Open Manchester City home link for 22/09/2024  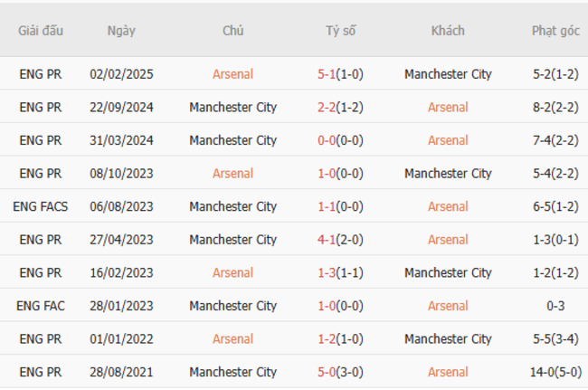[x=232, y=108]
